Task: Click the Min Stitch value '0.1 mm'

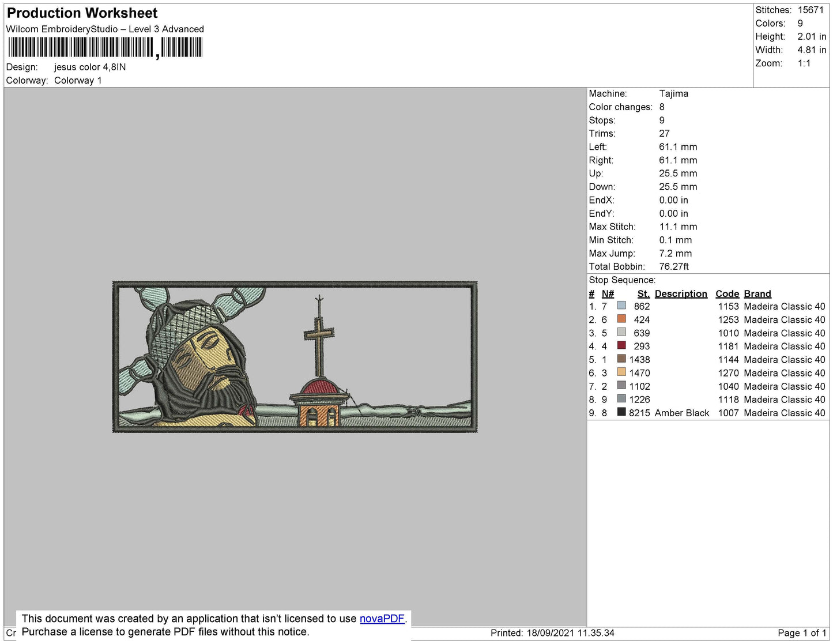Action: (675, 240)
